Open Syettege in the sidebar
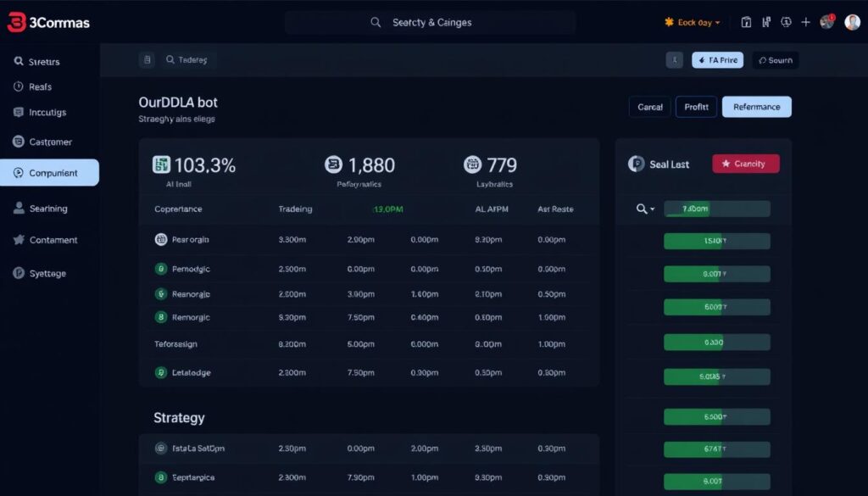 (x=40, y=273)
